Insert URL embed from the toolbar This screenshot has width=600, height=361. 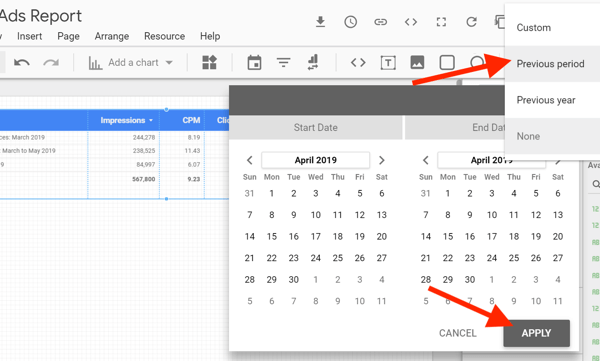(x=358, y=62)
